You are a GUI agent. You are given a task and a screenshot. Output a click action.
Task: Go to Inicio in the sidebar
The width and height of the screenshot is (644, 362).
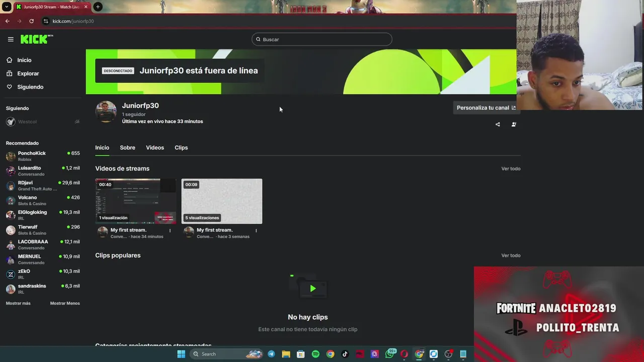click(x=24, y=60)
